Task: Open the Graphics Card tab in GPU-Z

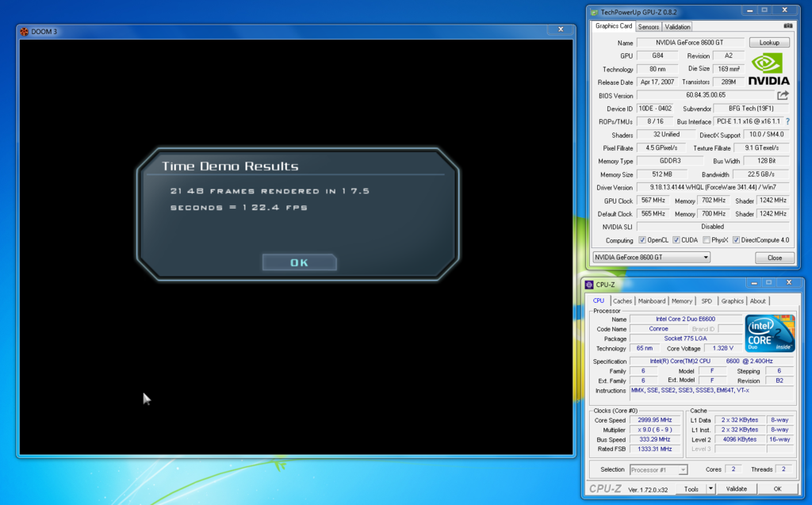Action: 613,26
